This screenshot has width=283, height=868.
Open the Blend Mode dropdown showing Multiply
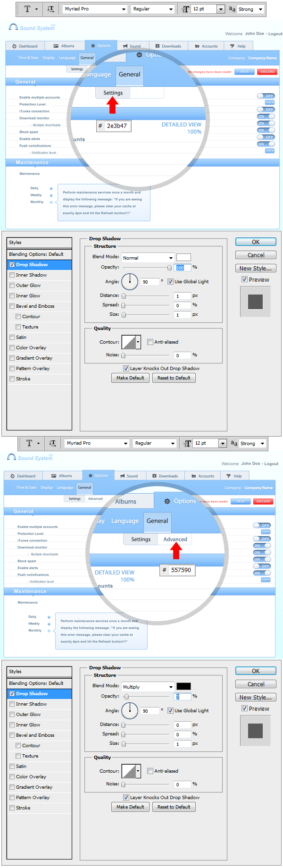tap(148, 687)
